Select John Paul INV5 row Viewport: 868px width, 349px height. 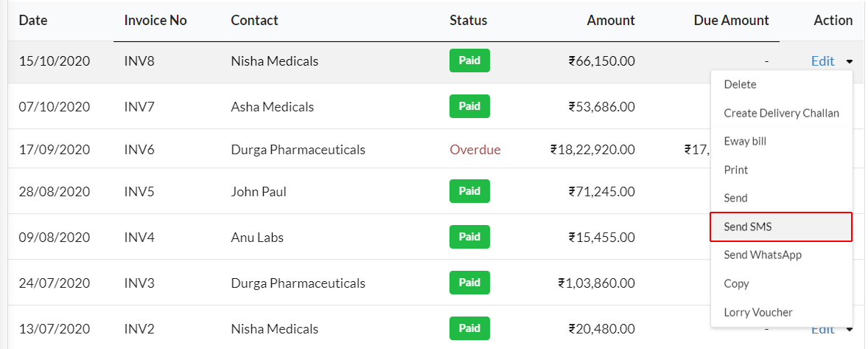pyautogui.click(x=360, y=191)
